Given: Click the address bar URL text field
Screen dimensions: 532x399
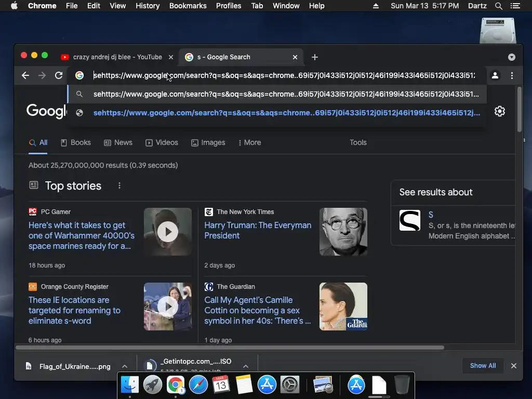Looking at the screenshot, I should pyautogui.click(x=284, y=75).
